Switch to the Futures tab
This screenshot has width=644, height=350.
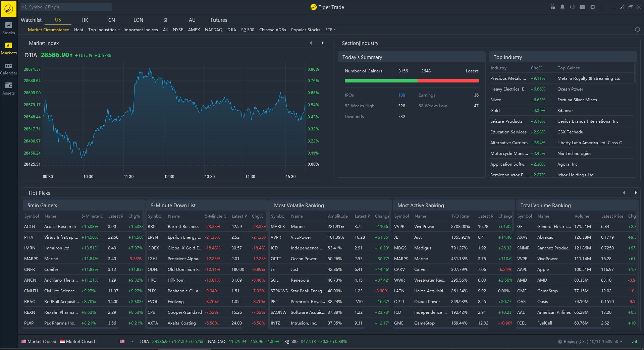[x=219, y=20]
